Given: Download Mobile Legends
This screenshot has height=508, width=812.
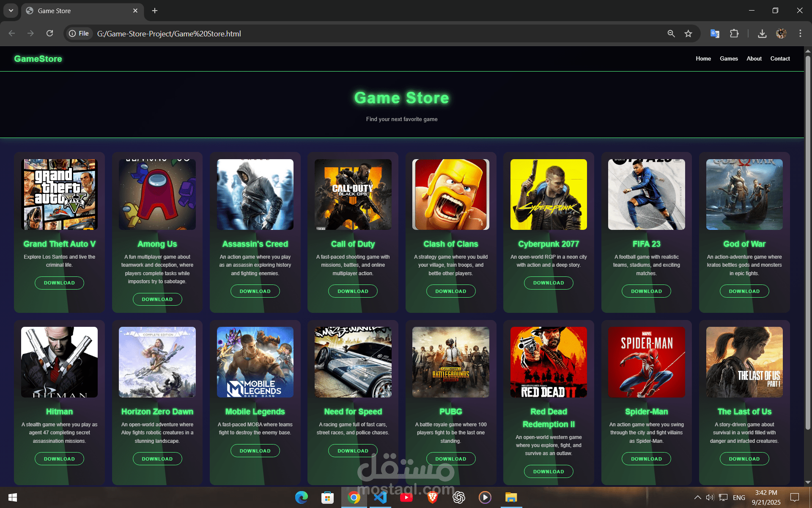Looking at the screenshot, I should (255, 451).
